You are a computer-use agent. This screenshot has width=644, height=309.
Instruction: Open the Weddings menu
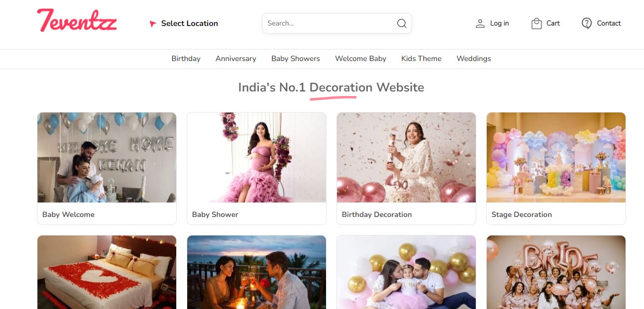coord(474,58)
